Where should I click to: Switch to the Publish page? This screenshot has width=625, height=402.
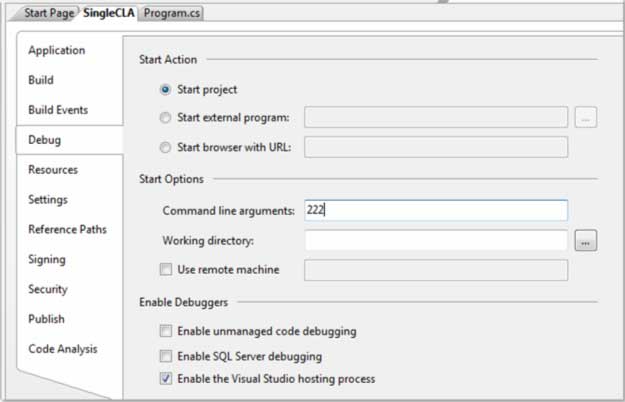pos(46,320)
